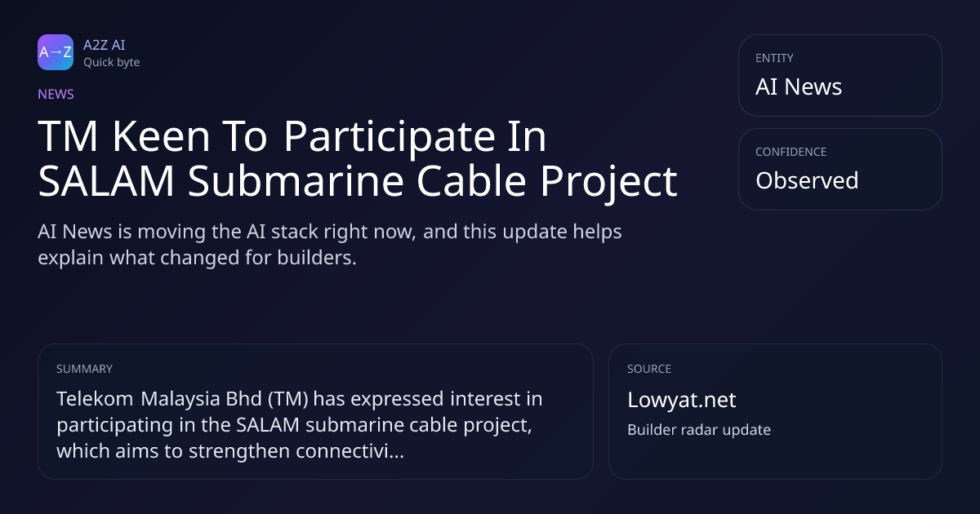Click the SALAM Submarine Cable Project title line
Screen dimensions: 980x514
point(358,181)
